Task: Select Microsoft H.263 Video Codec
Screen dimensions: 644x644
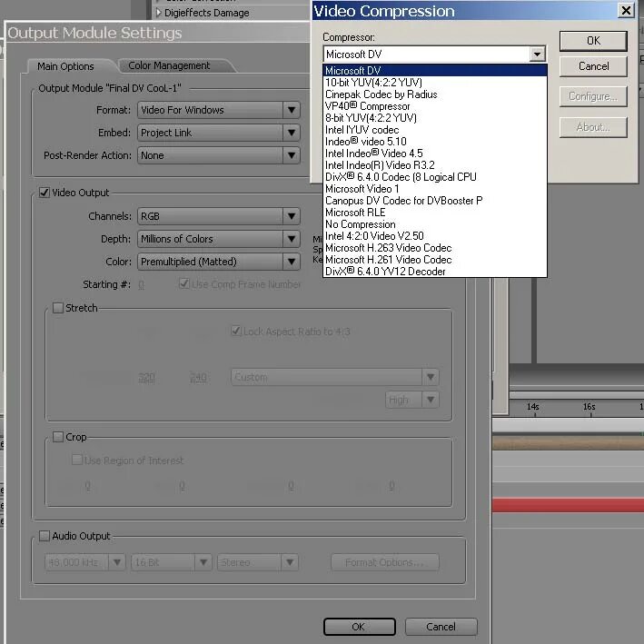Action: [x=435, y=248]
